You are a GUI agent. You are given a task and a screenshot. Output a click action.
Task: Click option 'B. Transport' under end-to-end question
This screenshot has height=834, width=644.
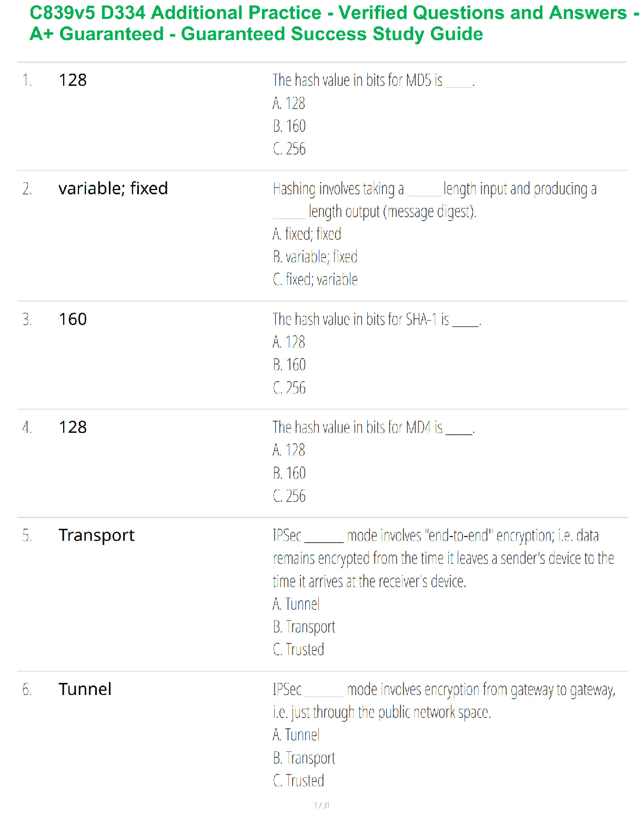(x=304, y=627)
